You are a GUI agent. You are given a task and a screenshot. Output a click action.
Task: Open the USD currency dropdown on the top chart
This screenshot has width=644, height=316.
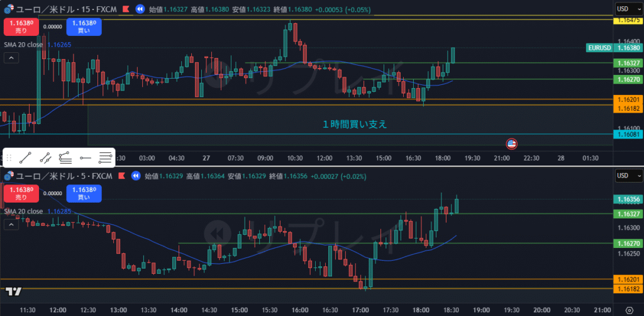[x=627, y=9]
